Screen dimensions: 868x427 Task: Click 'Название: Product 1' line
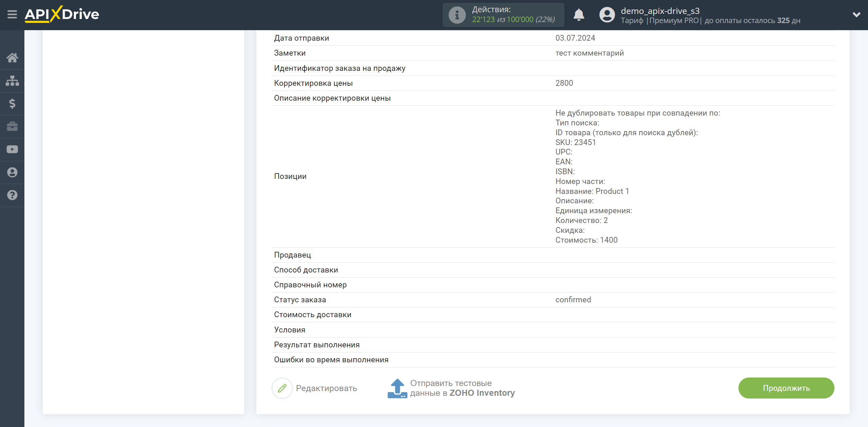click(x=592, y=191)
